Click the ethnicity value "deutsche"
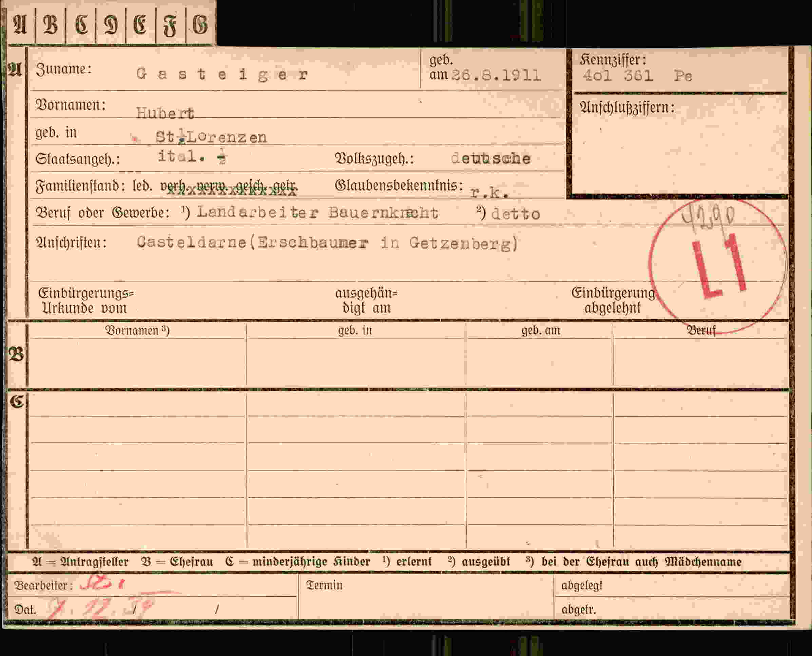 pyautogui.click(x=491, y=158)
